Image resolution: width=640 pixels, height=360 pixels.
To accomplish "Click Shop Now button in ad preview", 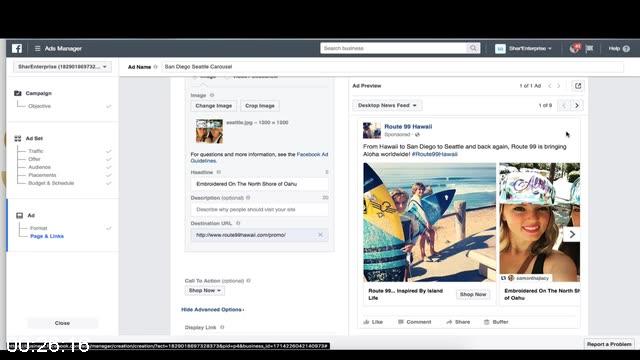I will [x=473, y=294].
